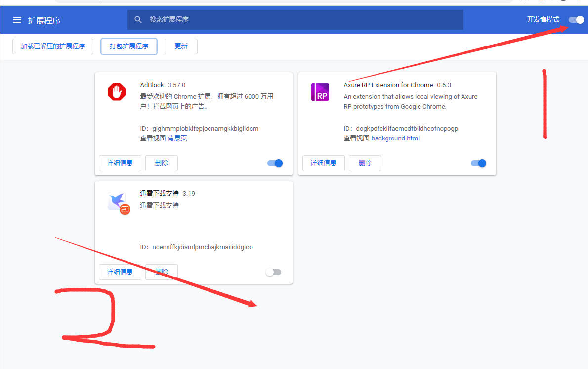Remove AdBlock with 删除 button
The height and width of the screenshot is (369, 588).
(x=162, y=163)
